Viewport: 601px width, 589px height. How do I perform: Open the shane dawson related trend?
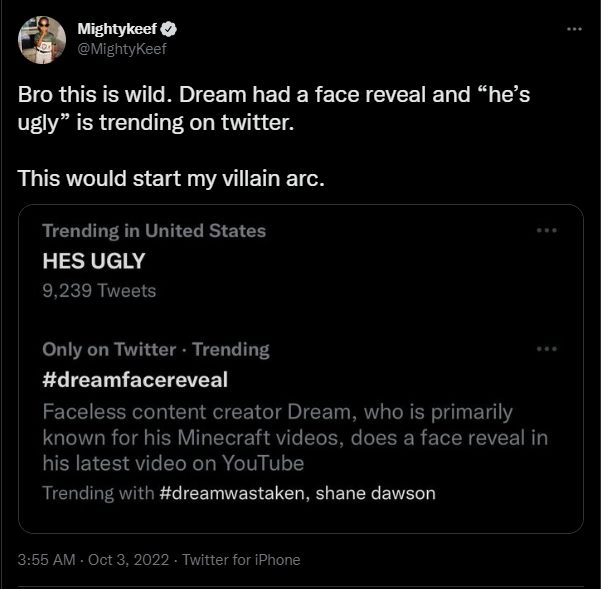[375, 493]
